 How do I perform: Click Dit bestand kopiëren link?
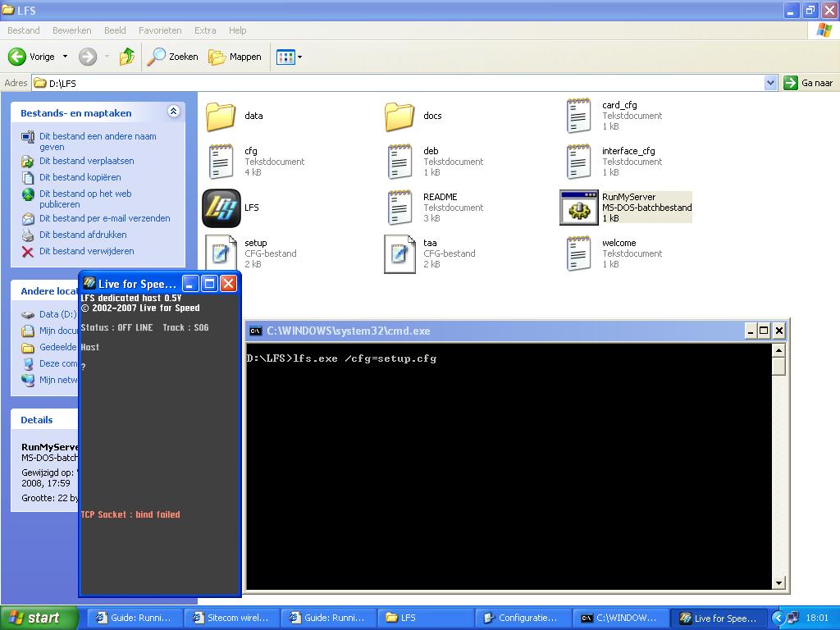click(80, 177)
